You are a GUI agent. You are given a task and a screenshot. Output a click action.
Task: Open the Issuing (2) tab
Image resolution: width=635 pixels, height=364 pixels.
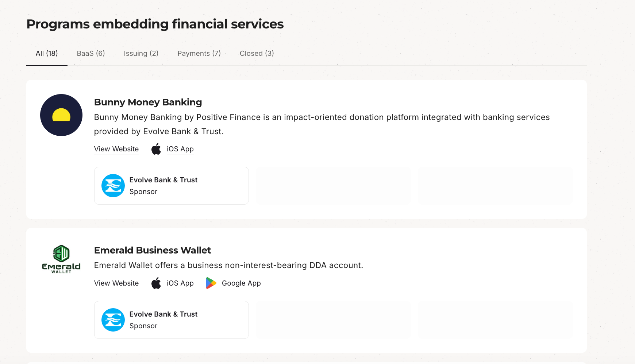coord(141,53)
